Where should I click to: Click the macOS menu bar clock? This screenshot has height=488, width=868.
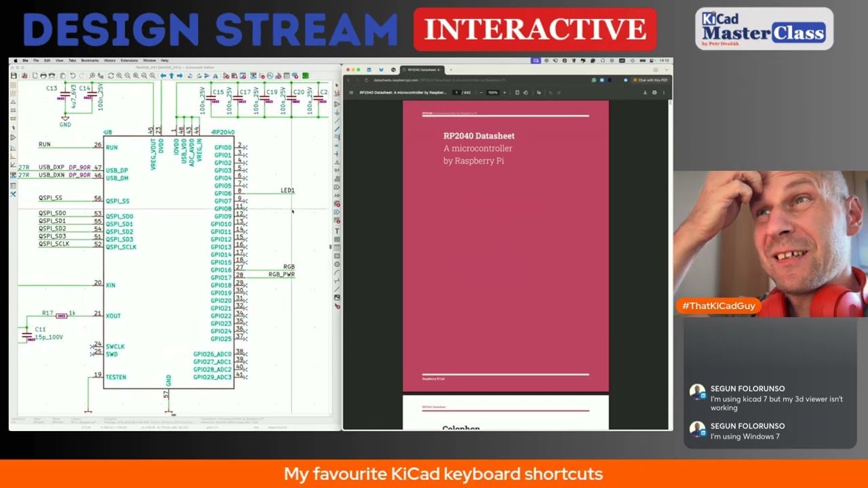pyautogui.click(x=664, y=60)
